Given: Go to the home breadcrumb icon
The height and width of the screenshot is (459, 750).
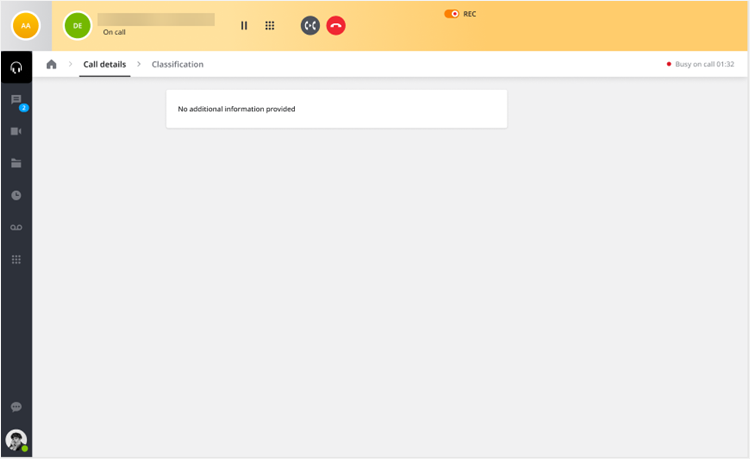Looking at the screenshot, I should tap(51, 64).
